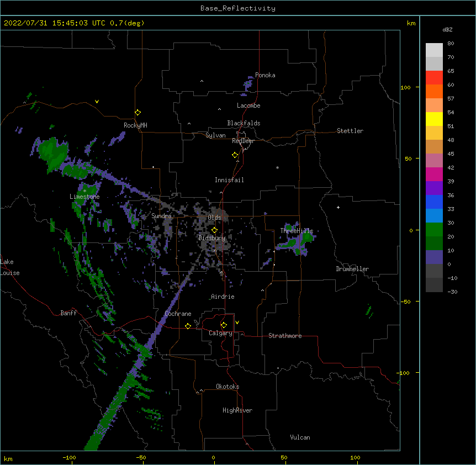The image size is (476, 465).
Task: Click the dBZ legend heading
Action: 447,29
